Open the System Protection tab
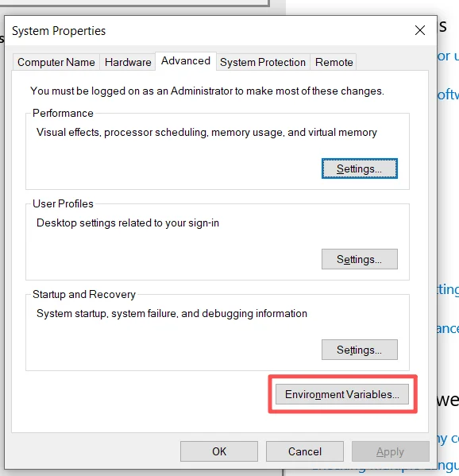 click(263, 62)
